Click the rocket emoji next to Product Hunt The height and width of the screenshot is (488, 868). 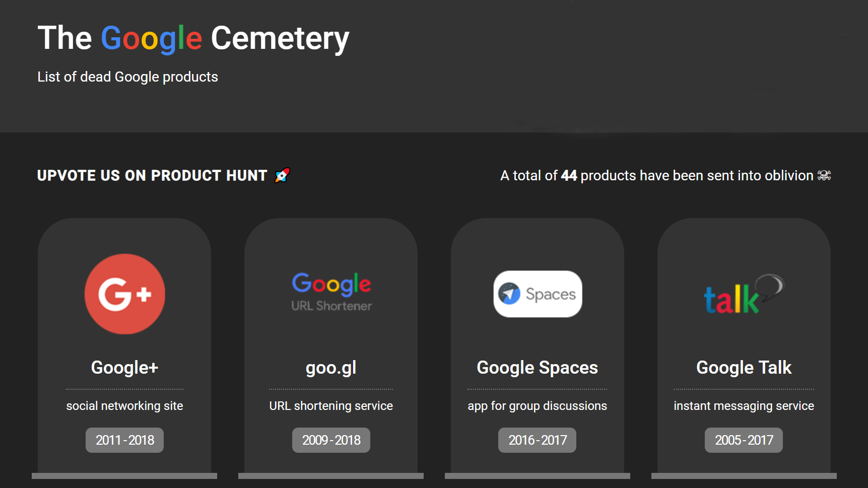point(281,175)
